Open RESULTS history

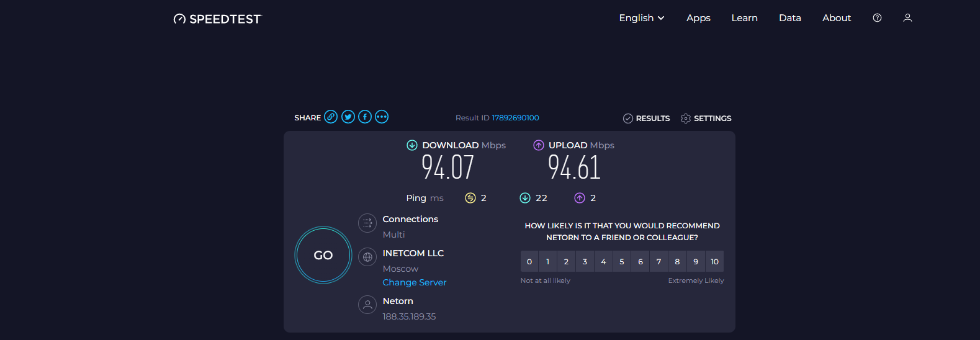(x=646, y=118)
